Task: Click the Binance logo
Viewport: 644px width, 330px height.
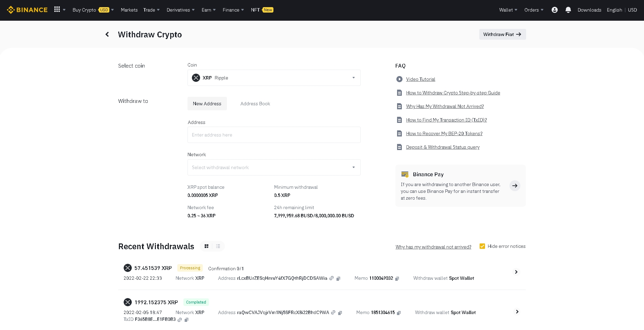Action: 27,10
